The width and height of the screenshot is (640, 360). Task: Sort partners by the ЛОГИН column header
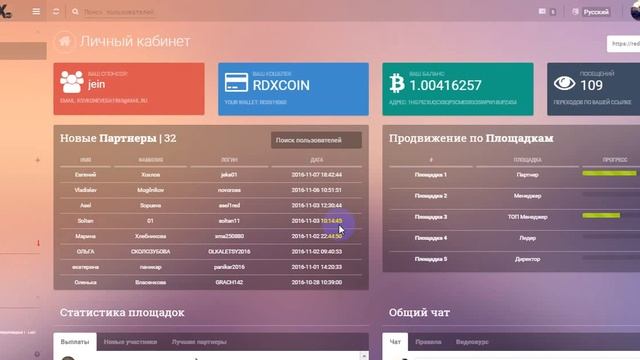[x=229, y=160]
